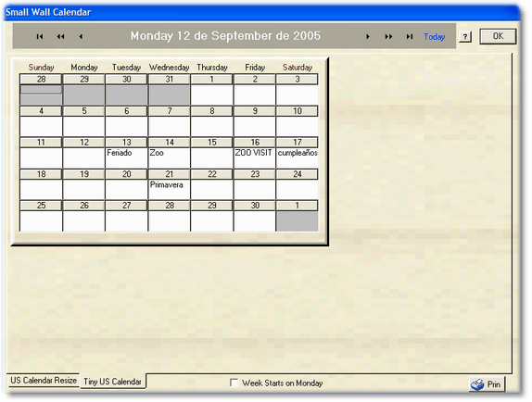Jump to first date navigation arrow
The height and width of the screenshot is (402, 532).
coord(40,36)
